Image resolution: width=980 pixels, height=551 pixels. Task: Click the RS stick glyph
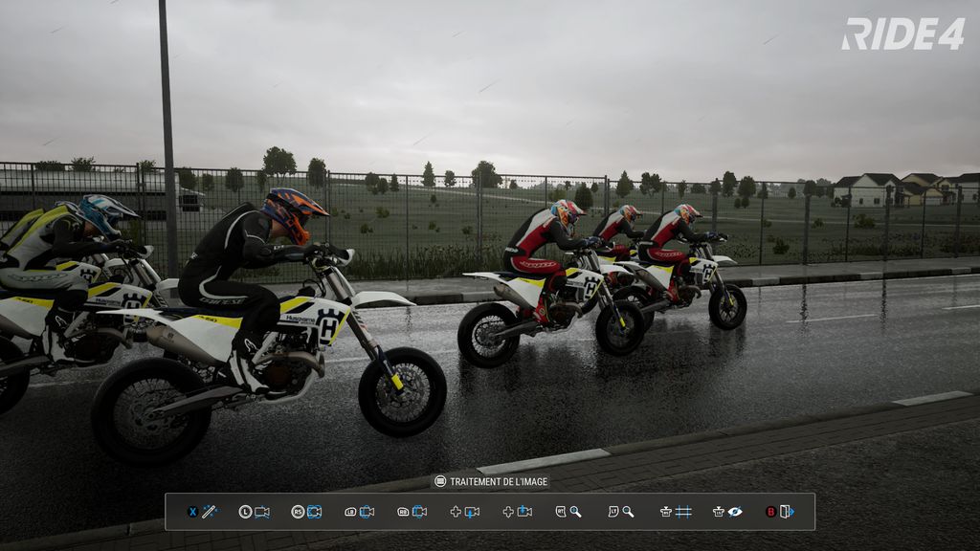(298, 513)
